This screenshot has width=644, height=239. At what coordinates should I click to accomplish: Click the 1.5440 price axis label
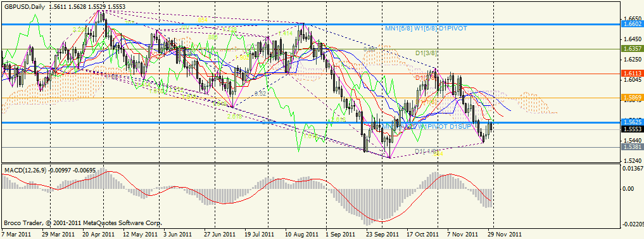click(633, 141)
